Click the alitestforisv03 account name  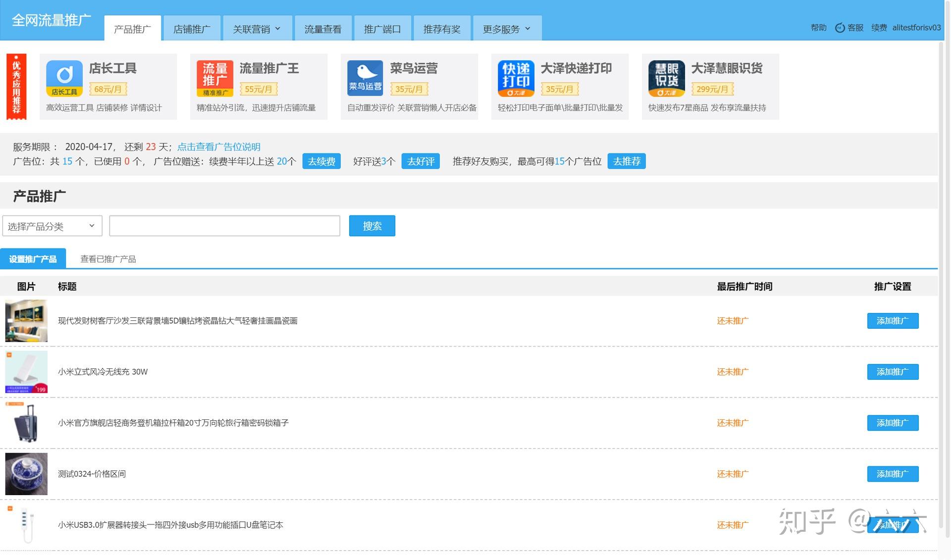pyautogui.click(x=916, y=28)
